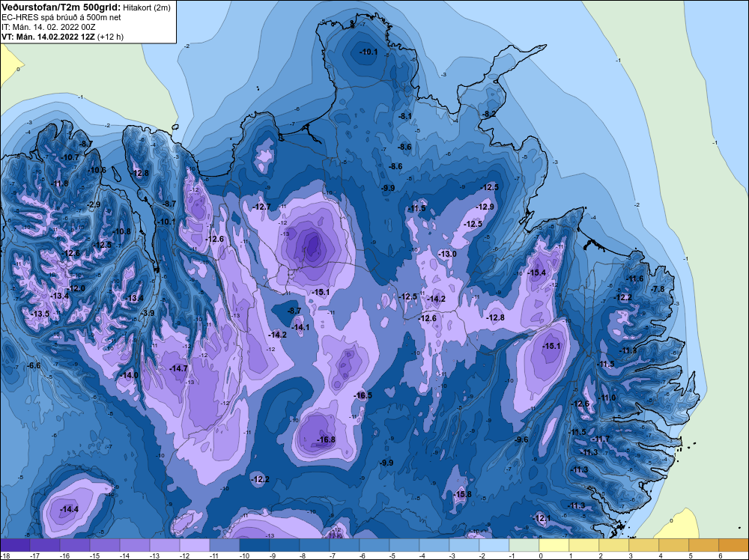Click the -11.0 temperature label
This screenshot has height=560, width=749.
(x=607, y=398)
